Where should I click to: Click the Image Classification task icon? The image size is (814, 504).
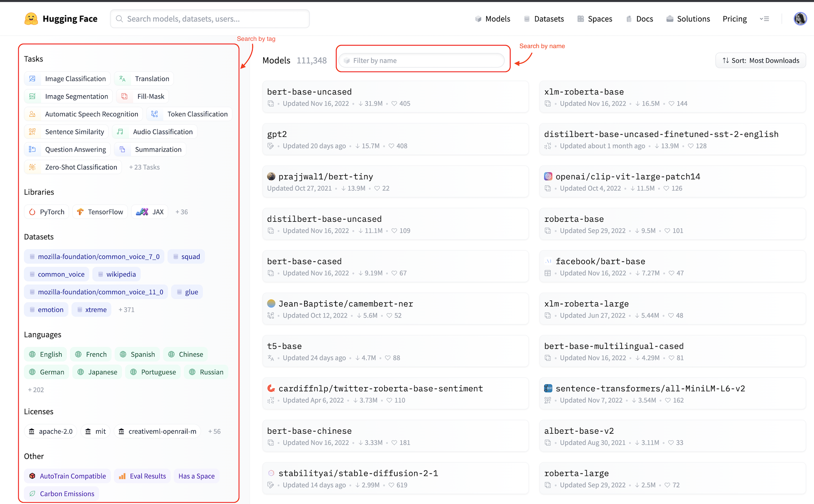click(x=32, y=79)
